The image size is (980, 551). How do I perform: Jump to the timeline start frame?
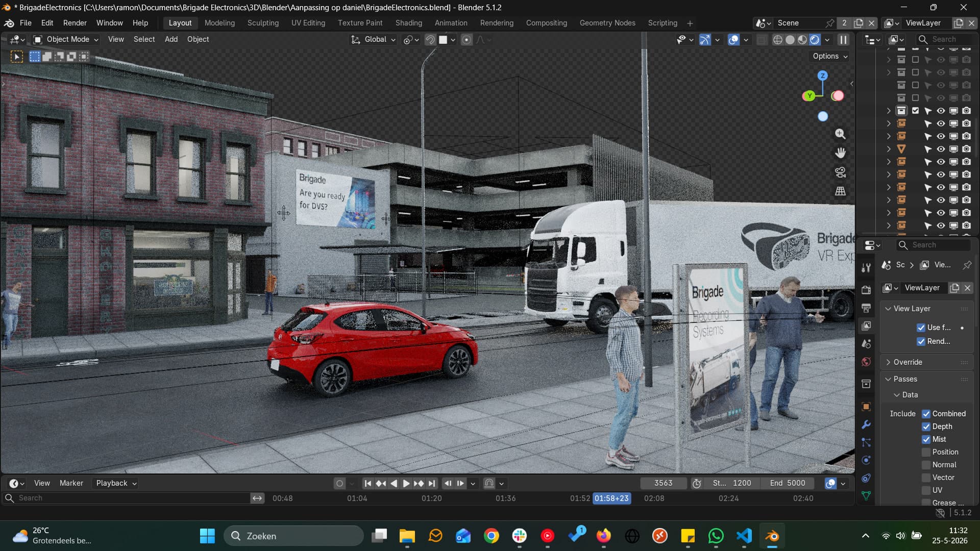click(367, 483)
